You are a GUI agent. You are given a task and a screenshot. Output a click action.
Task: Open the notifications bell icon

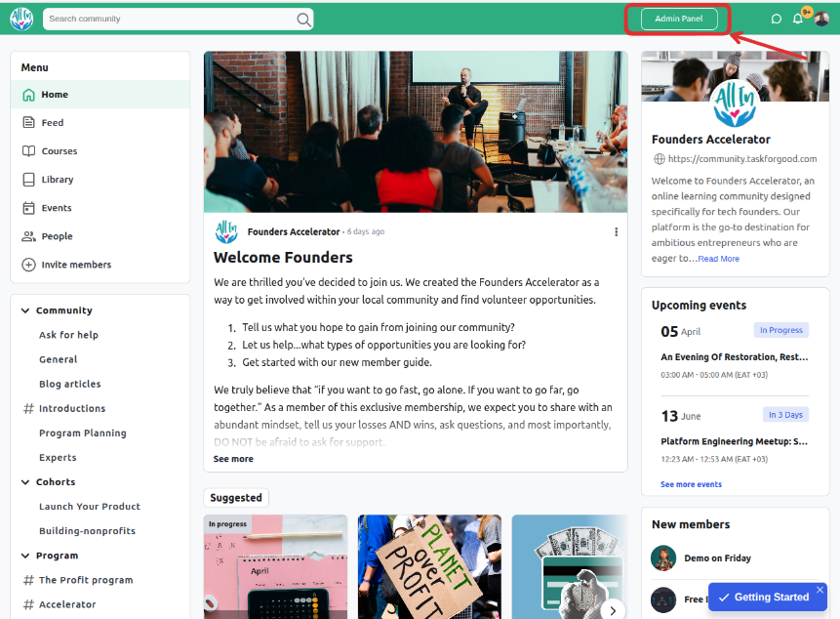click(797, 19)
